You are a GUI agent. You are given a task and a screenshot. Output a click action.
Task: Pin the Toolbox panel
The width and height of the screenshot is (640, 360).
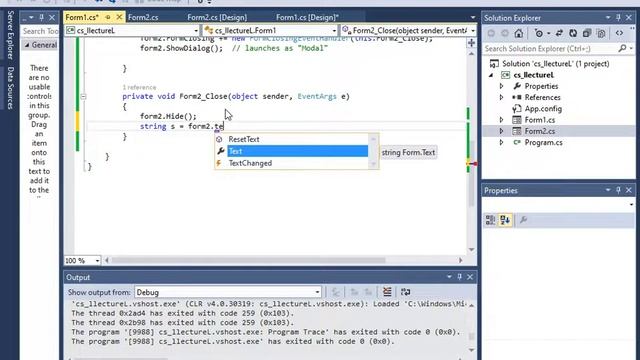[x=41, y=18]
